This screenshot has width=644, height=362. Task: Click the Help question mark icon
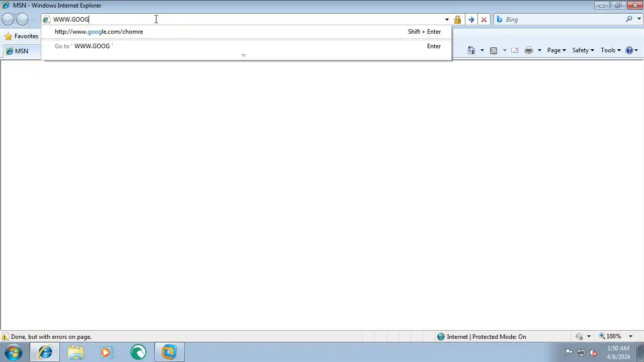(x=629, y=50)
